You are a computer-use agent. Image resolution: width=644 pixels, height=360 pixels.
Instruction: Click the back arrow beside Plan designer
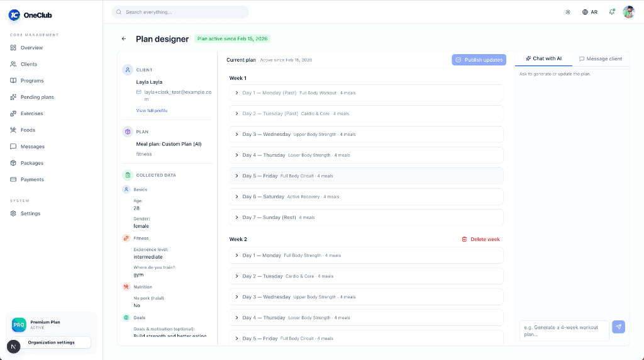(x=124, y=38)
